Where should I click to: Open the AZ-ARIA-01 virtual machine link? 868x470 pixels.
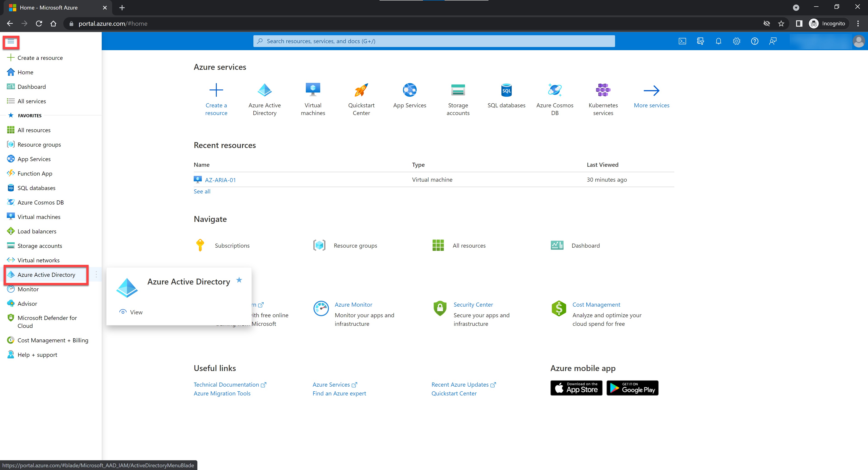point(220,180)
